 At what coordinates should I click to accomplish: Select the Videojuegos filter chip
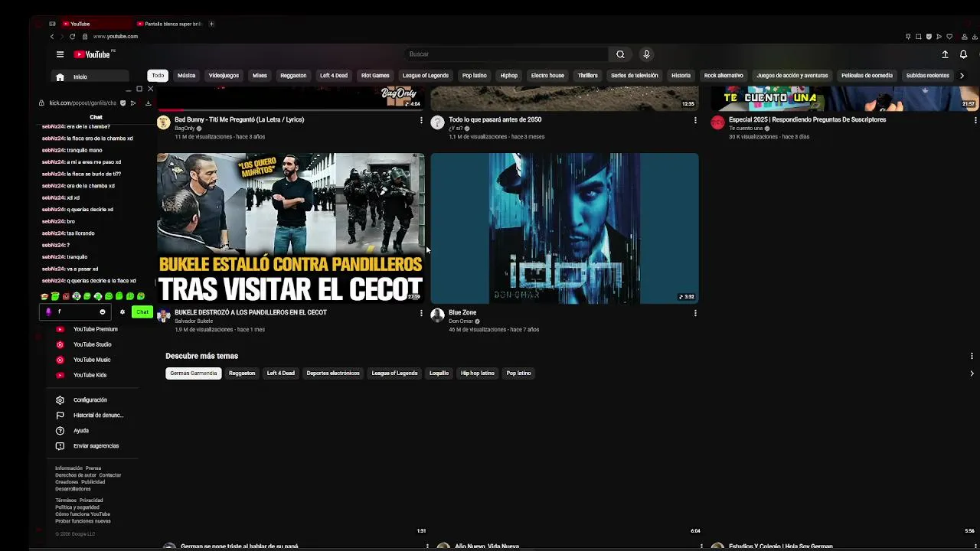(x=224, y=76)
